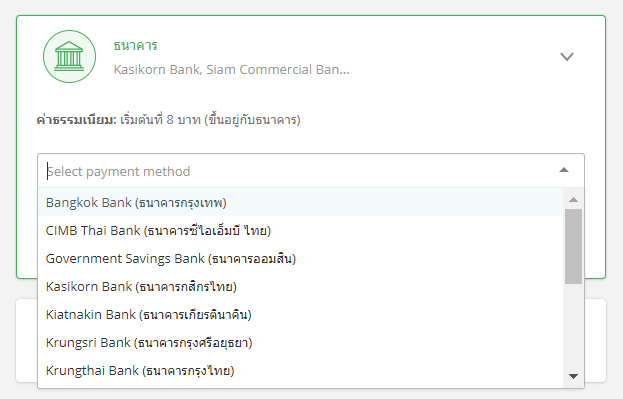Focus the Select payment method field

pos(311,171)
